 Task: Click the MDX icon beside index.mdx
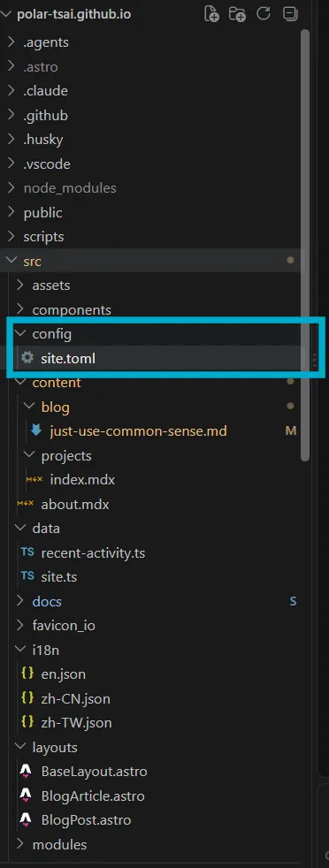(34, 479)
